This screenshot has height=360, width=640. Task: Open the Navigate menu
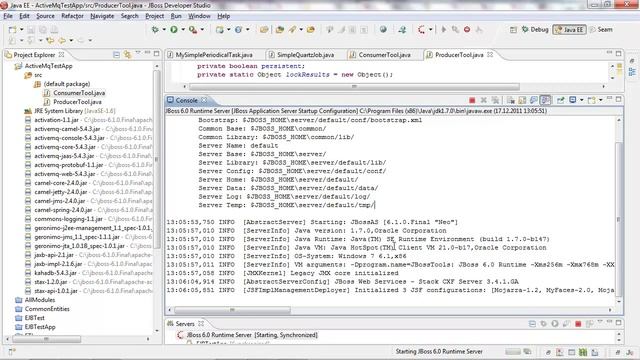pyautogui.click(x=102, y=16)
